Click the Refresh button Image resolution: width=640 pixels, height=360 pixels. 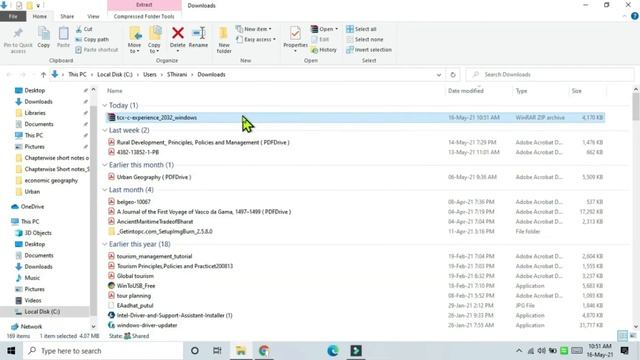click(x=453, y=75)
